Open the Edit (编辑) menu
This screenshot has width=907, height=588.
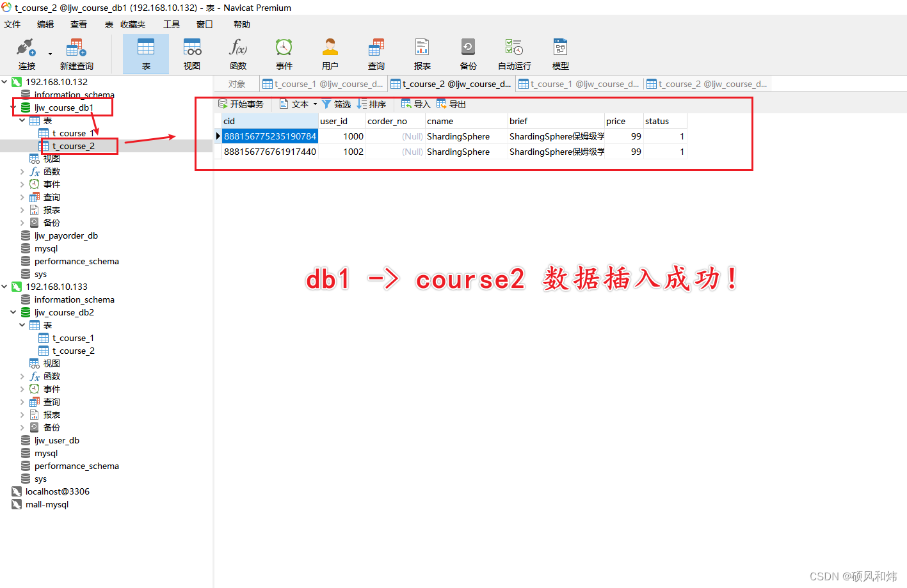[45, 24]
